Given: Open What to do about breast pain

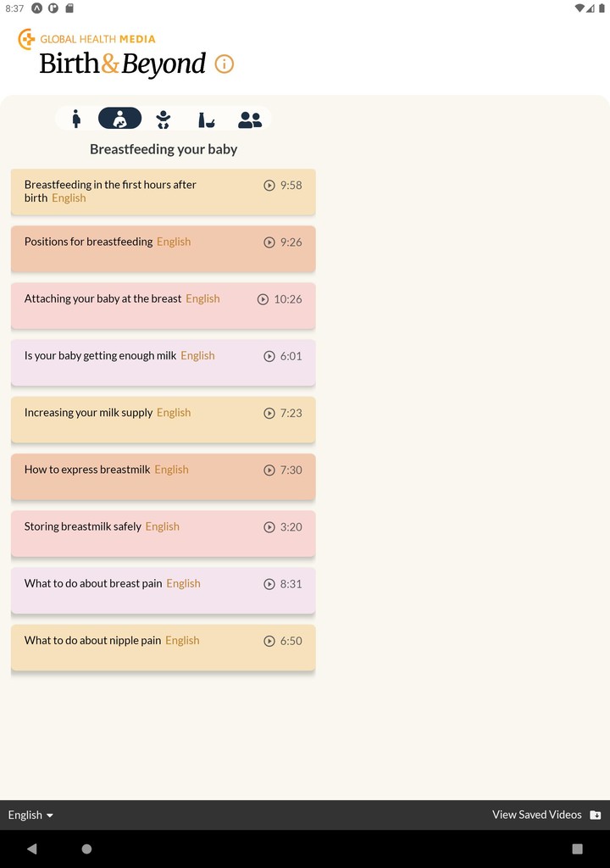Looking at the screenshot, I should 93,584.
